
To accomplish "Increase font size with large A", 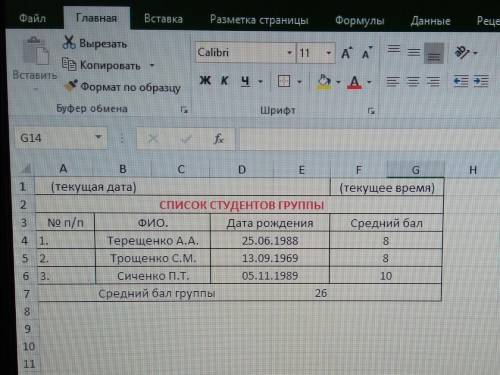I will coord(347,53).
